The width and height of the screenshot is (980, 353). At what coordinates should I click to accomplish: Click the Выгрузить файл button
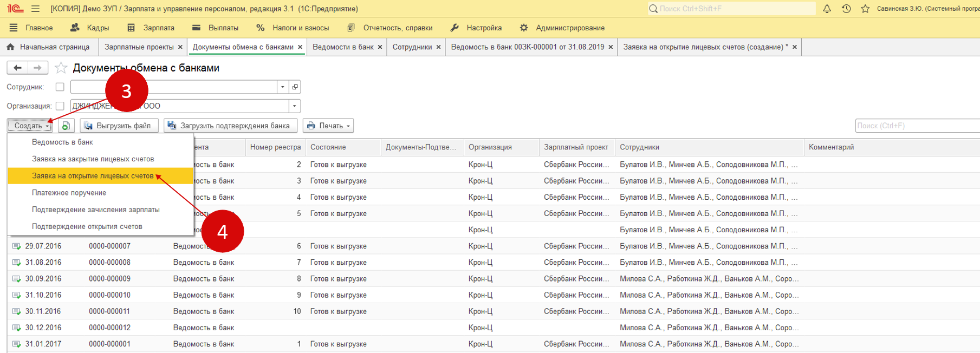(x=119, y=126)
